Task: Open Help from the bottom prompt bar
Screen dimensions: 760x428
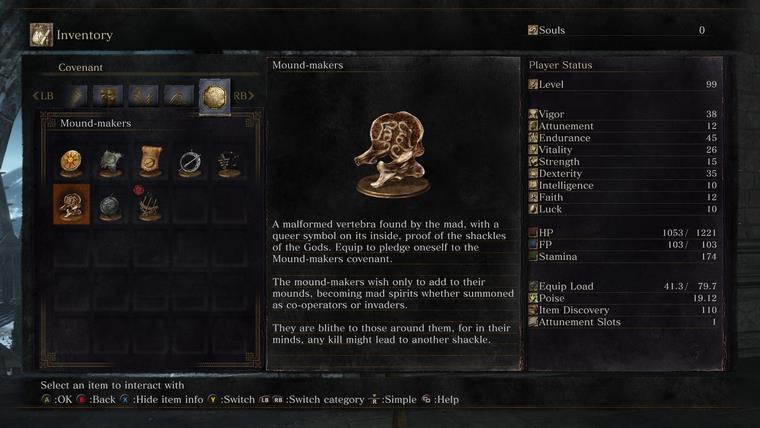Action: pyautogui.click(x=440, y=399)
